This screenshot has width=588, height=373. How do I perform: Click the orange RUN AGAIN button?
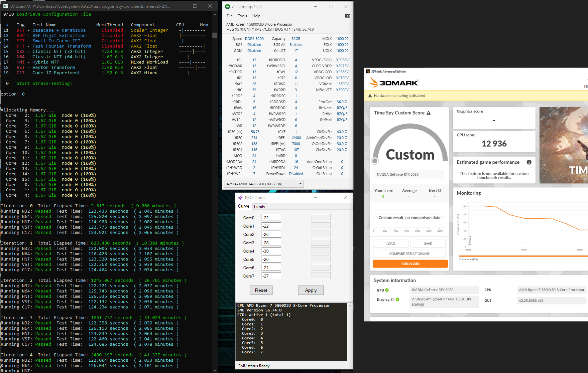[x=411, y=264]
